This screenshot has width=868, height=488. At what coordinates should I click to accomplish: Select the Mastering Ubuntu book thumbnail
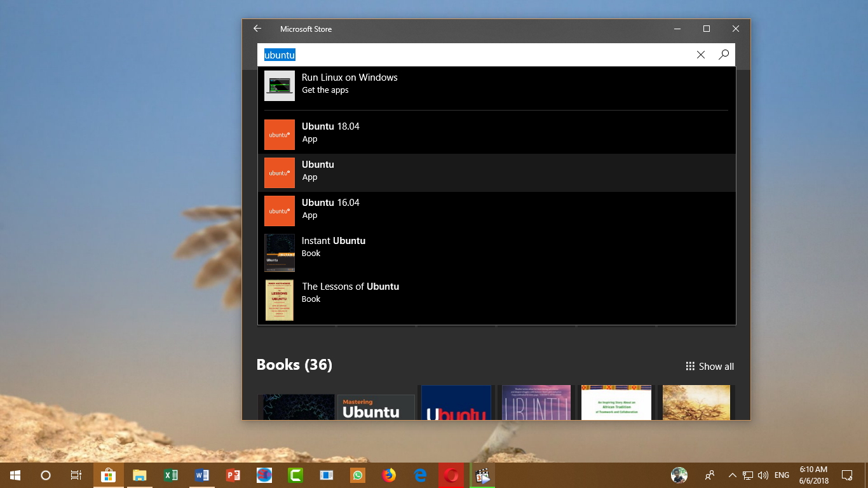pyautogui.click(x=376, y=407)
